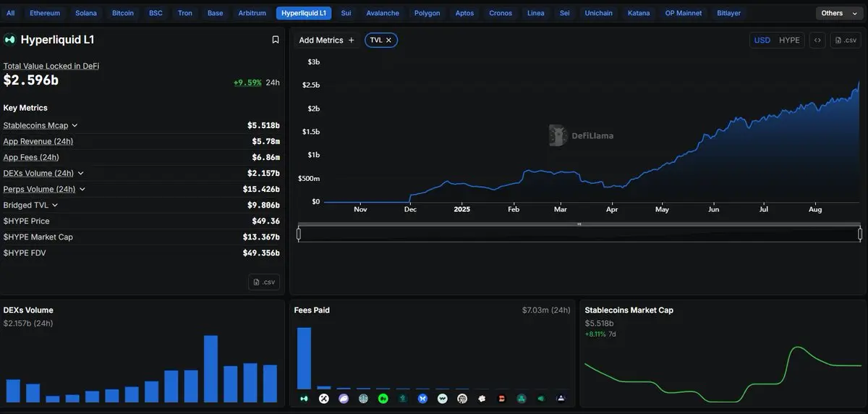Open the Bitcoin chain tab
The image size is (868, 414).
(123, 13)
